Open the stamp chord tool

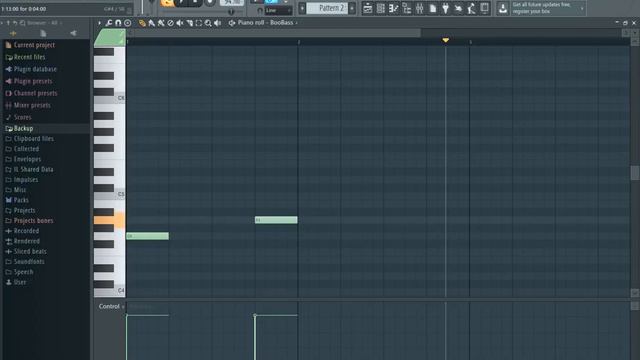pos(127,23)
